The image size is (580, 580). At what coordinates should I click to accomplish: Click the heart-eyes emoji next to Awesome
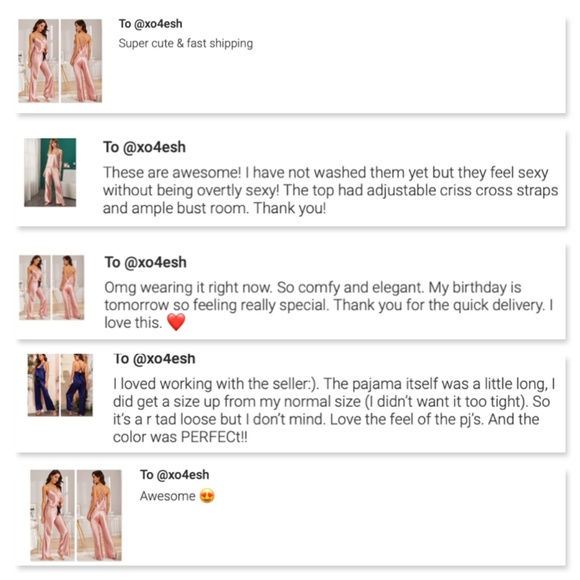coord(207,496)
